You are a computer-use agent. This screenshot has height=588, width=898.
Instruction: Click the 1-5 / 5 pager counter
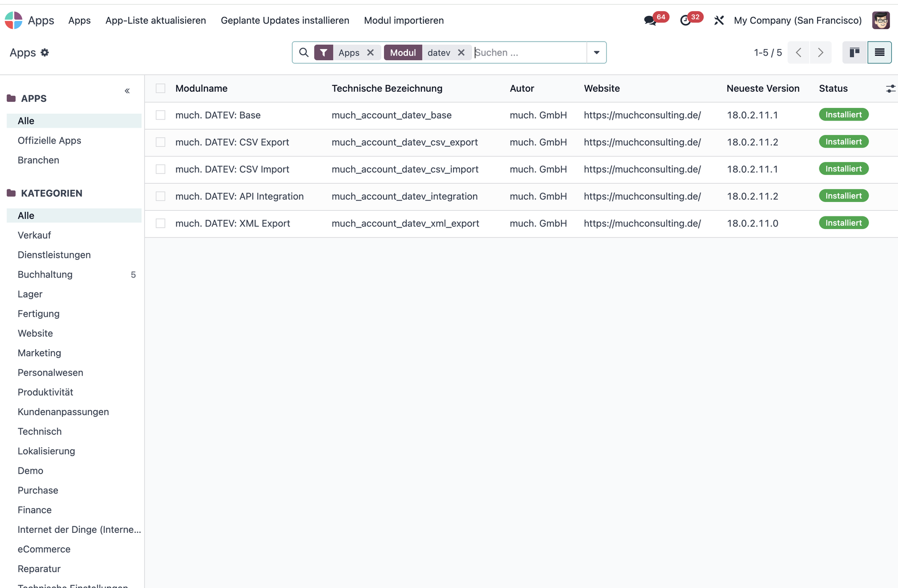pyautogui.click(x=768, y=52)
